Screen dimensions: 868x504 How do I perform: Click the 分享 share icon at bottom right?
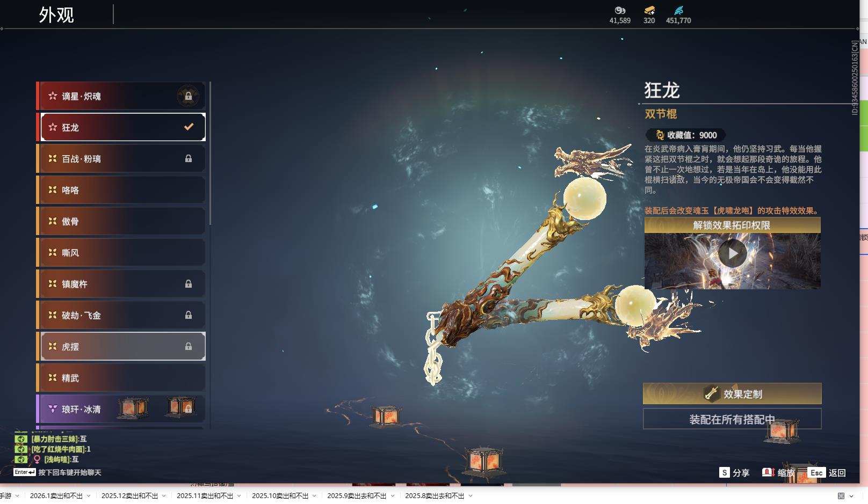[725, 473]
